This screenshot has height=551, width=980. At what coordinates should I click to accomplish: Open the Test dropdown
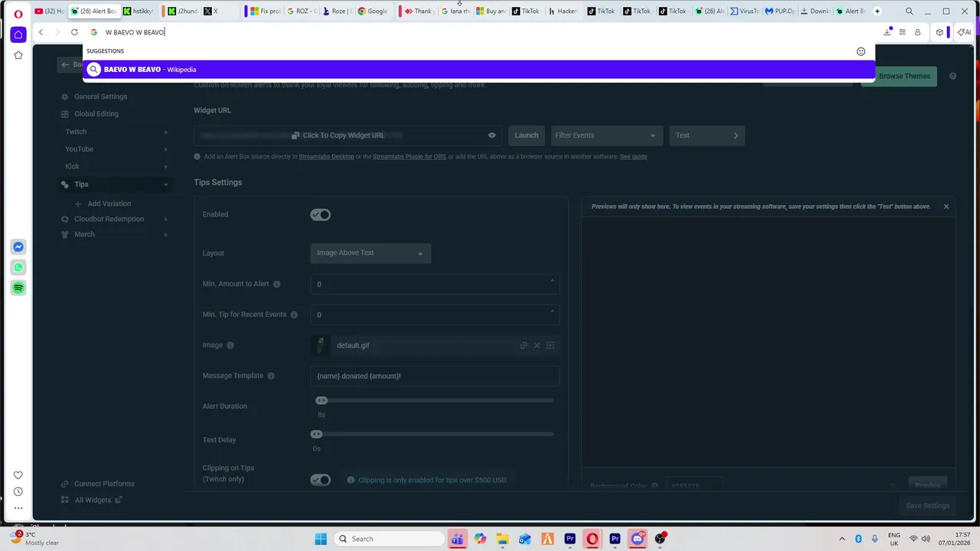click(x=707, y=135)
